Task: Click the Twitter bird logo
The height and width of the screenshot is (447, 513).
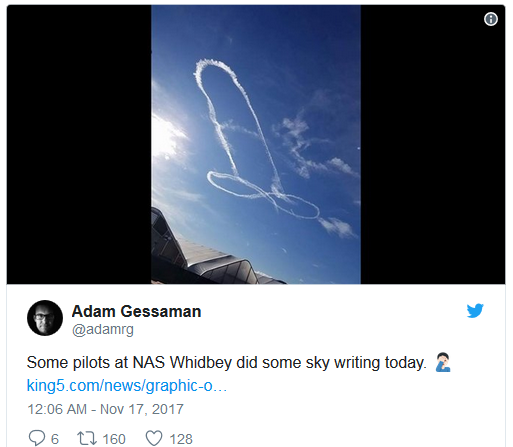Action: coord(475,311)
